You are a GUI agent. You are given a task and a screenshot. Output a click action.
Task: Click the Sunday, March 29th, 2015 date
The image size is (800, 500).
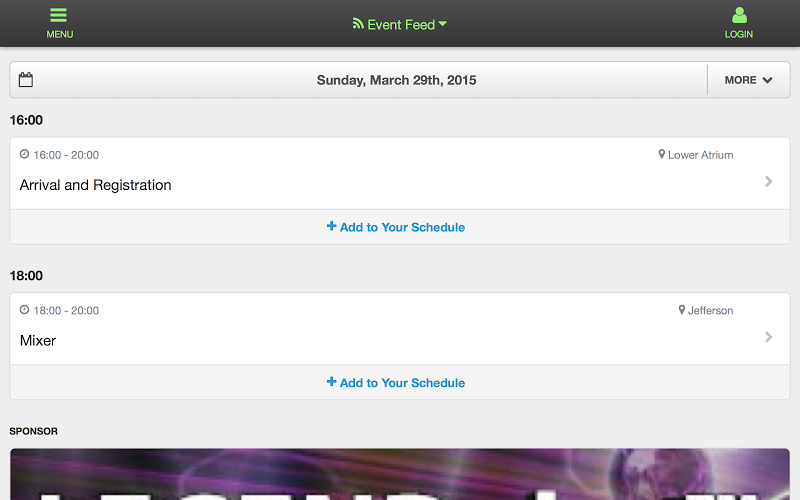tap(396, 80)
